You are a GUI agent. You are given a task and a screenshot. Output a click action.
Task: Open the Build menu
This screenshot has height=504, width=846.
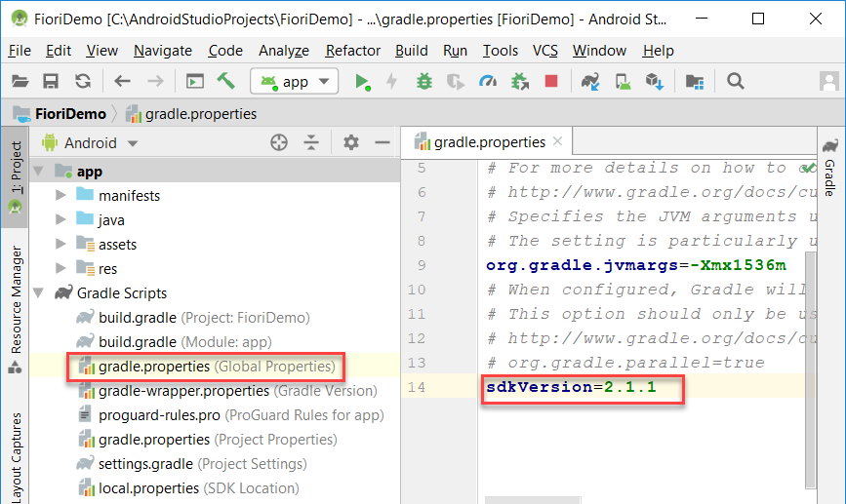tap(411, 51)
